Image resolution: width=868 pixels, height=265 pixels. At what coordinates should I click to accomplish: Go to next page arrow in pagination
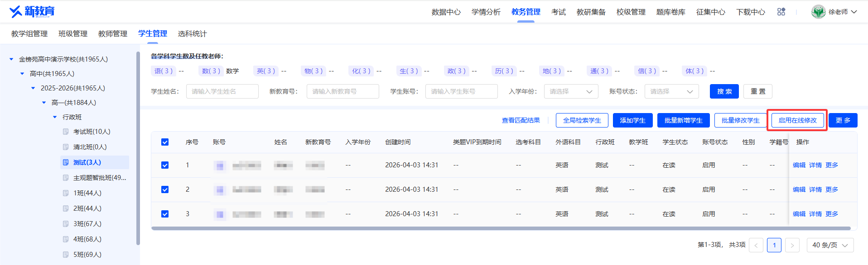(x=792, y=245)
